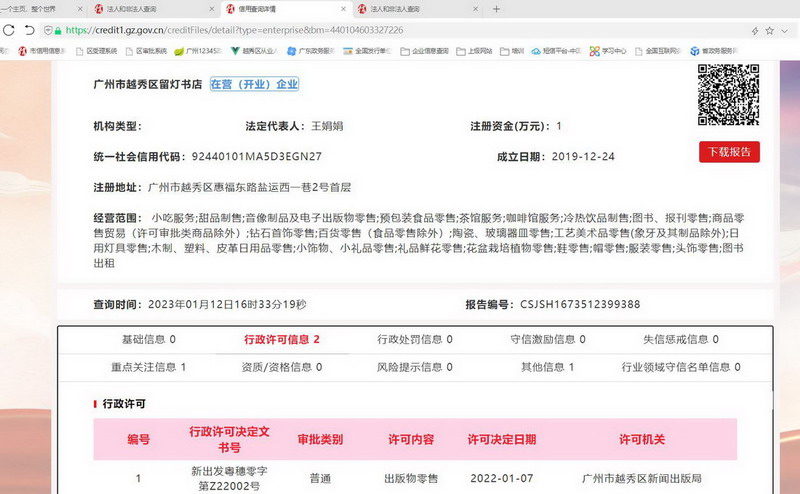Click the QR code image
The width and height of the screenshot is (800, 494).
pyautogui.click(x=728, y=96)
